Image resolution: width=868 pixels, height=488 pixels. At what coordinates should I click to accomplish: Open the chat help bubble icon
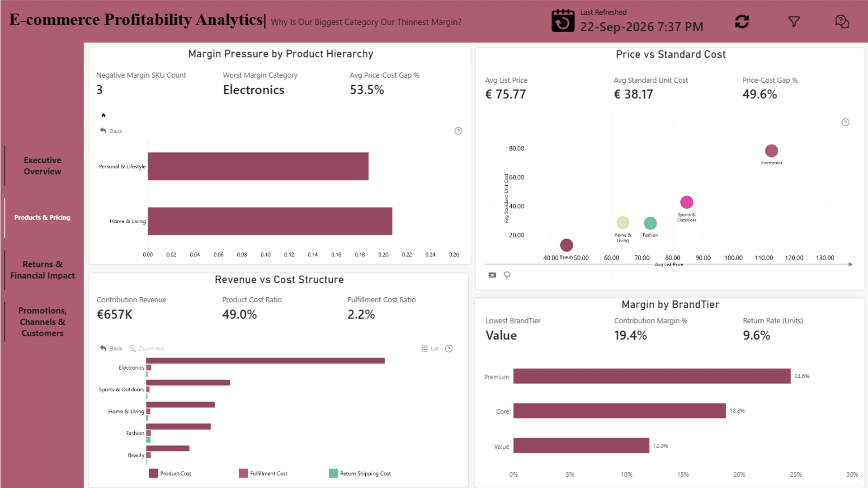point(842,21)
